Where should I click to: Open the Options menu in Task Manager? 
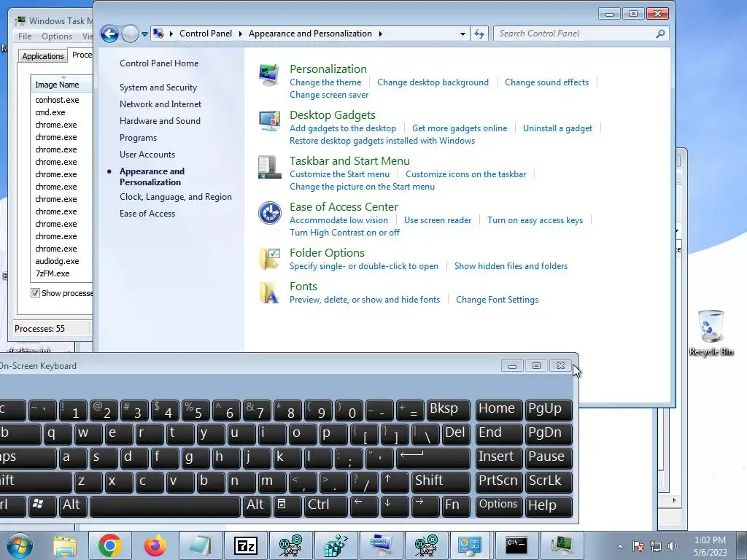point(57,36)
